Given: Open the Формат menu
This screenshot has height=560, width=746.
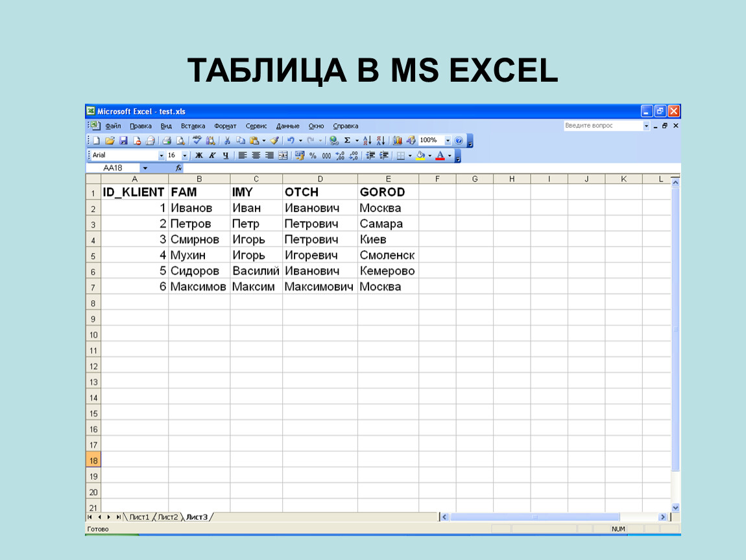Looking at the screenshot, I should point(225,126).
